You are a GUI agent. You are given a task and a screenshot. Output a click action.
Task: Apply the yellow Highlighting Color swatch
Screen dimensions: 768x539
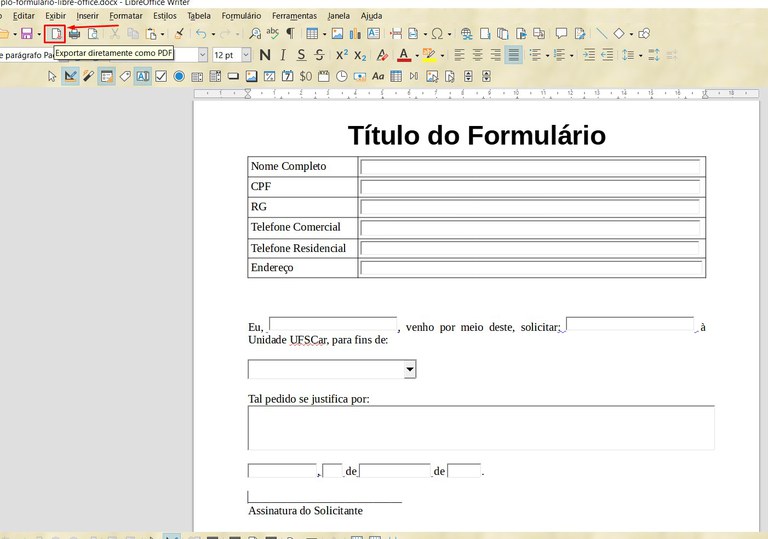point(429,55)
